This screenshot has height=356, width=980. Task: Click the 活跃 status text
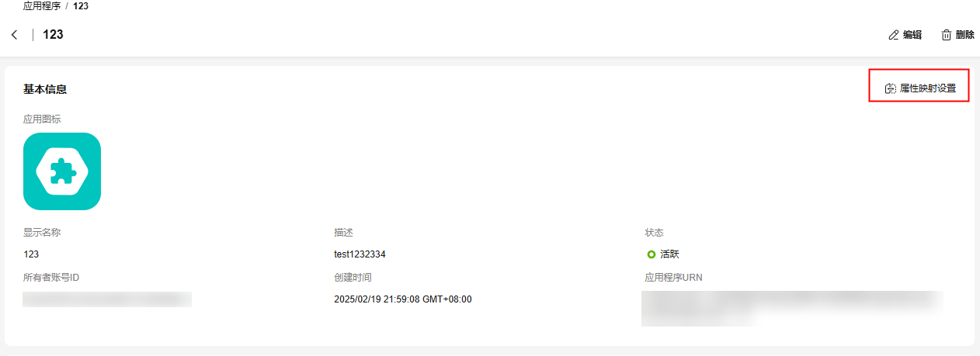(669, 254)
